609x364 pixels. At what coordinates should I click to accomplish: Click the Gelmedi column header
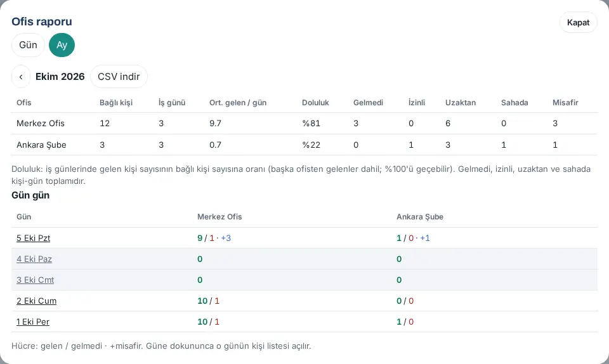pos(368,103)
